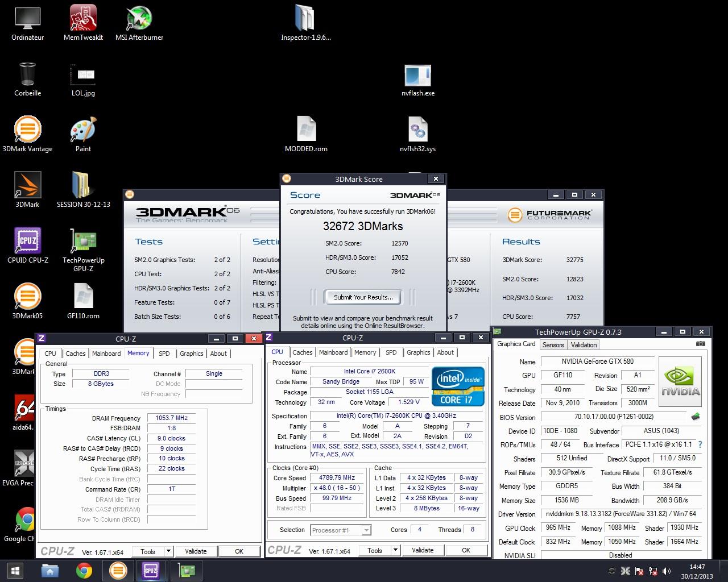Click the Core Speed value field
This screenshot has width=728, height=582.
[x=337, y=477]
